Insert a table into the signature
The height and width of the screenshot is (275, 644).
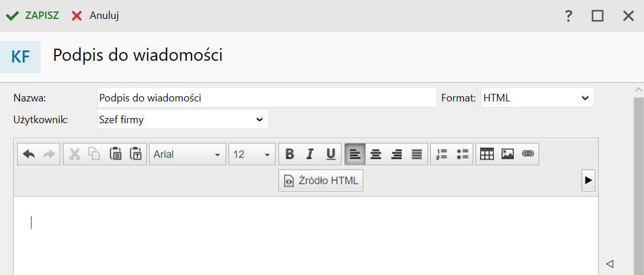487,154
